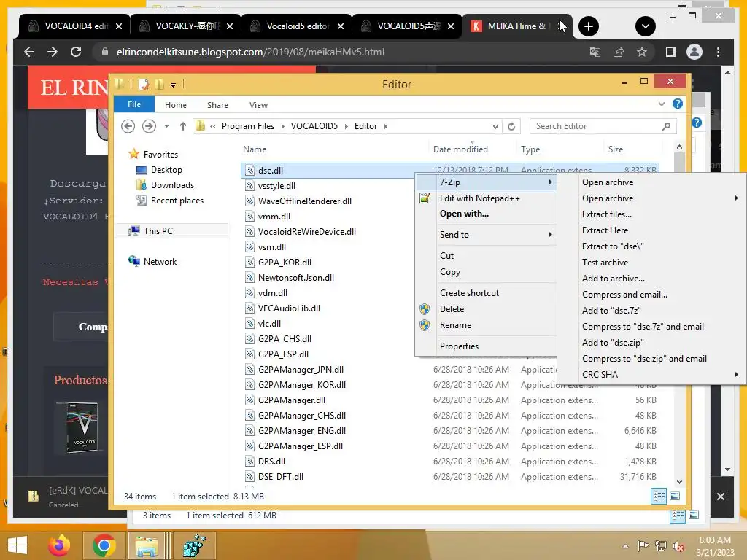The image size is (747, 560).
Task: Go forward in Chrome browser
Action: click(x=53, y=52)
